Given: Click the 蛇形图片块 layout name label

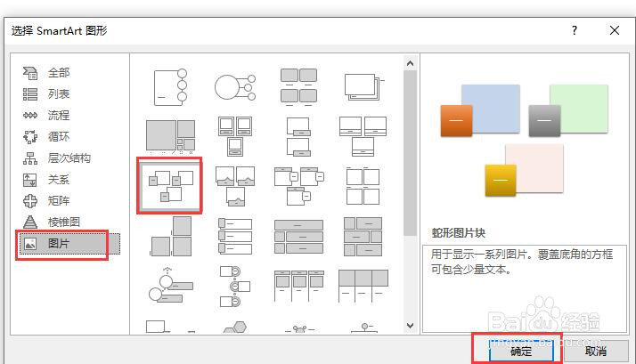Looking at the screenshot, I should (x=459, y=233).
